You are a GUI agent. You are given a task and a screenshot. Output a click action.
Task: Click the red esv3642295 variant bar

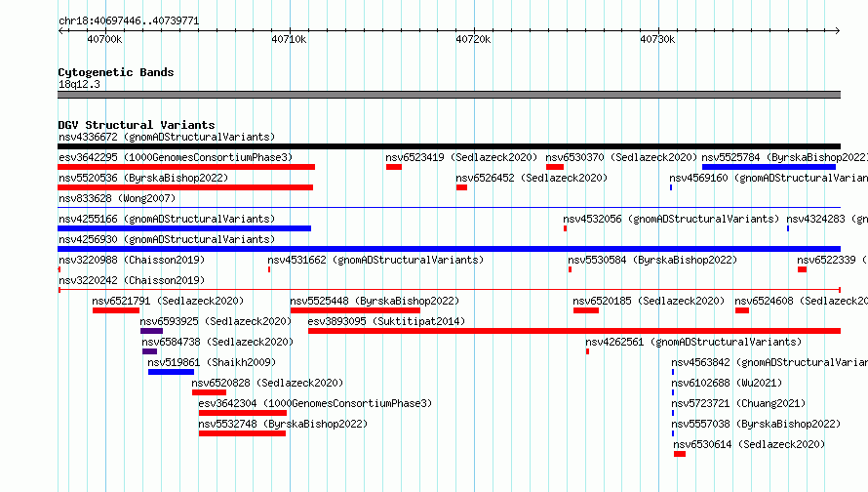pyautogui.click(x=186, y=167)
